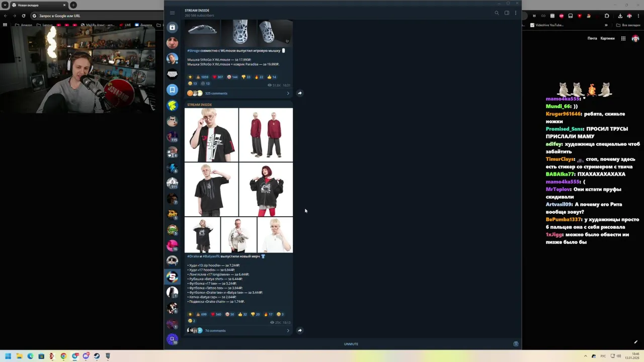Open the STREAM INSIDE channel header title
The height and width of the screenshot is (362, 644).
[x=197, y=10]
